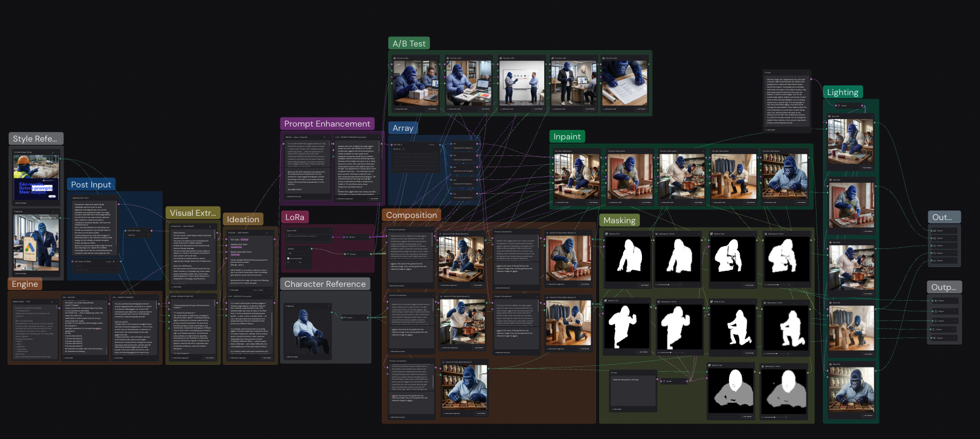Select the A/B Test group label
The width and height of the screenshot is (980, 439).
click(409, 43)
